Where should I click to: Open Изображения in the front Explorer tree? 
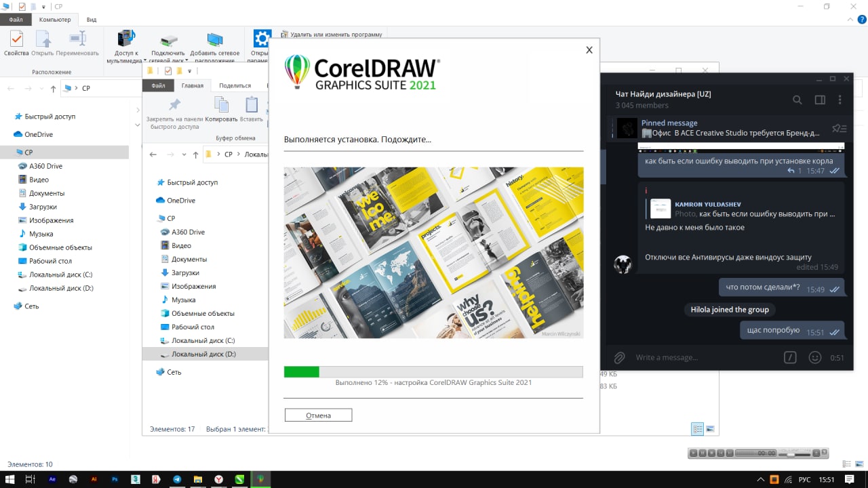pos(193,286)
